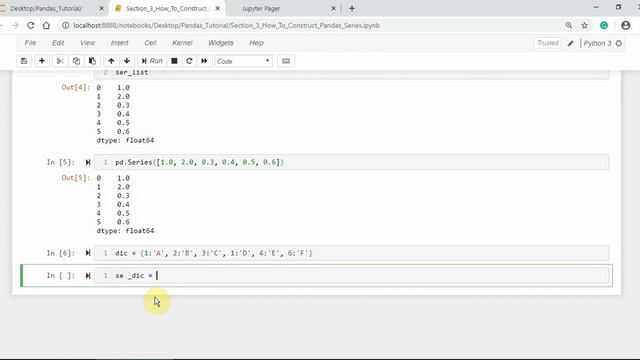Click dtype: float64 text under Out[5]
The height and width of the screenshot is (360, 640).
[125, 231]
